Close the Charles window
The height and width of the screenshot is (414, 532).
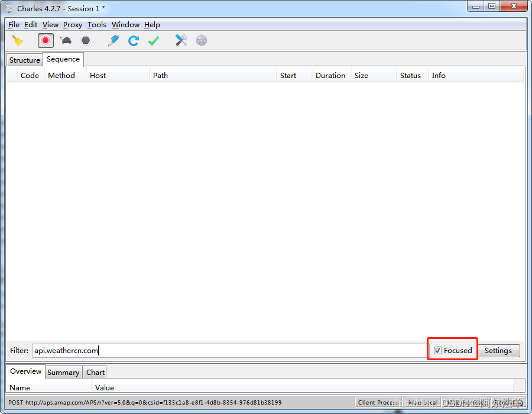(x=514, y=7)
